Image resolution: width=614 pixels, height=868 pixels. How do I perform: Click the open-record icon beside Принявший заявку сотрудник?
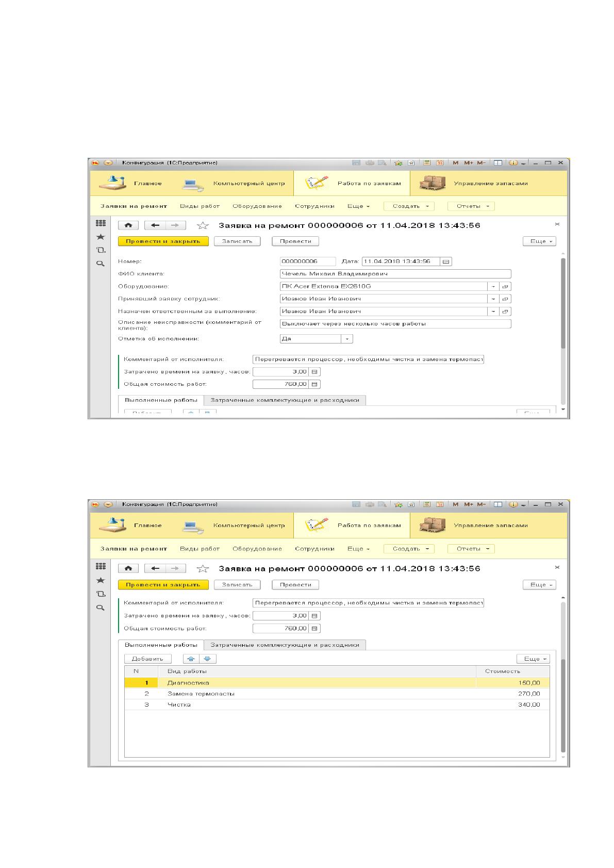coord(505,299)
